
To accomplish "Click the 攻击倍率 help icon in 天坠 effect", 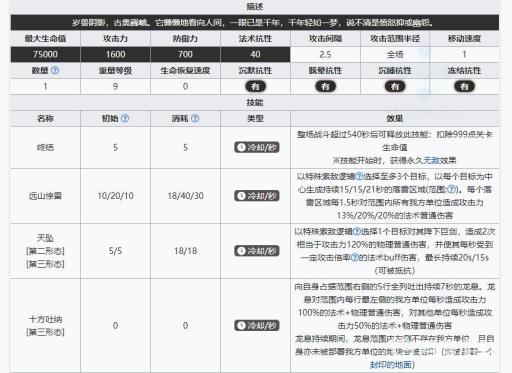I will pyautogui.click(x=355, y=257).
